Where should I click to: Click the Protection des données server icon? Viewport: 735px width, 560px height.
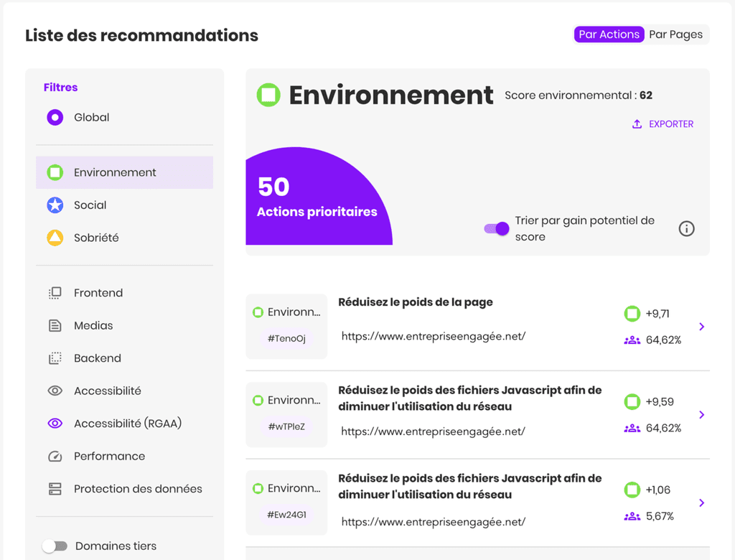click(55, 489)
